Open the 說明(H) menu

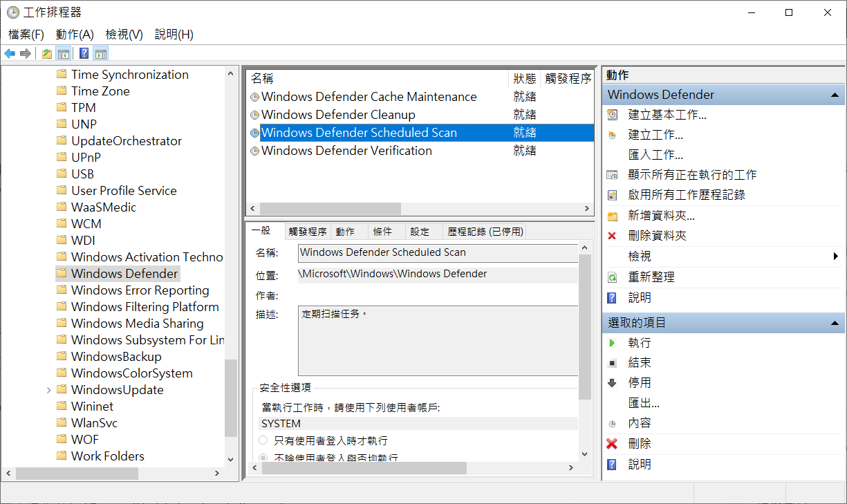(x=174, y=35)
